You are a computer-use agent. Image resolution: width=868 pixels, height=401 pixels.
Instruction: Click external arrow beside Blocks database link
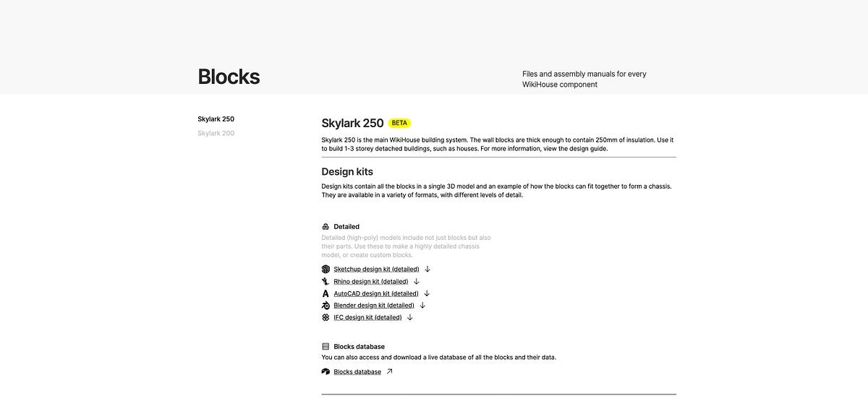(389, 371)
